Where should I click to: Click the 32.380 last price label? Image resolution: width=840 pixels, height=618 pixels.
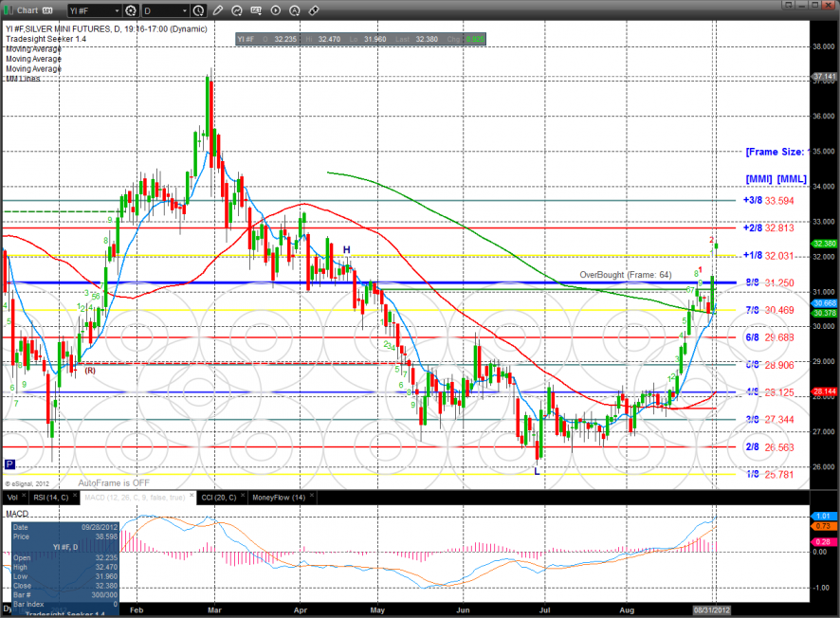823,243
